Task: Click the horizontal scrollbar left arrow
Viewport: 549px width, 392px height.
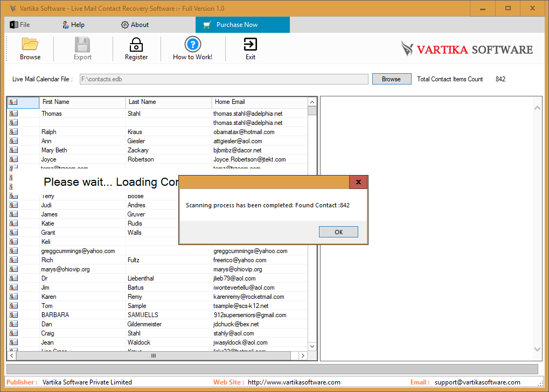Action: [11, 355]
